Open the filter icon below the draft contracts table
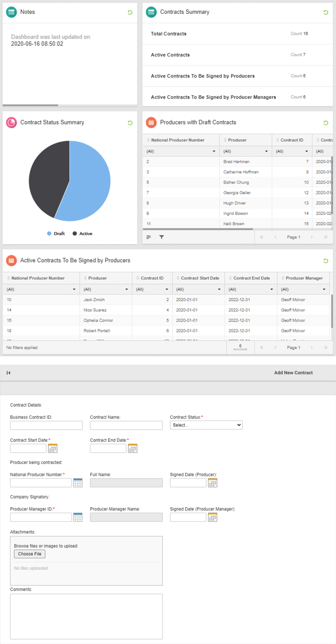Viewport: 336px width, 644px height. pyautogui.click(x=162, y=237)
